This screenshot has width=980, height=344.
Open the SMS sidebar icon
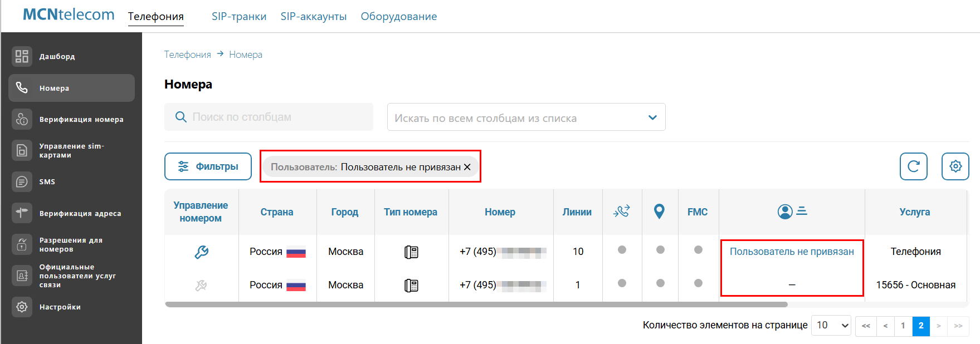pyautogui.click(x=22, y=181)
